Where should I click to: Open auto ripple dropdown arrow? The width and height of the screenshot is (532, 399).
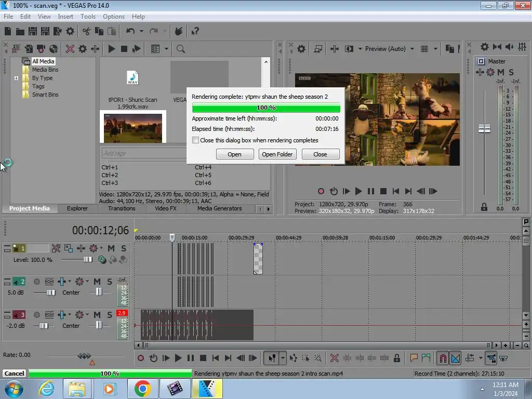pos(481,358)
